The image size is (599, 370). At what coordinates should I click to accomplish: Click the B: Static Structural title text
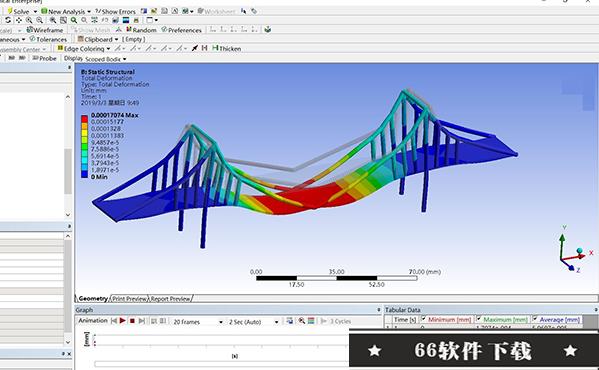click(x=108, y=72)
